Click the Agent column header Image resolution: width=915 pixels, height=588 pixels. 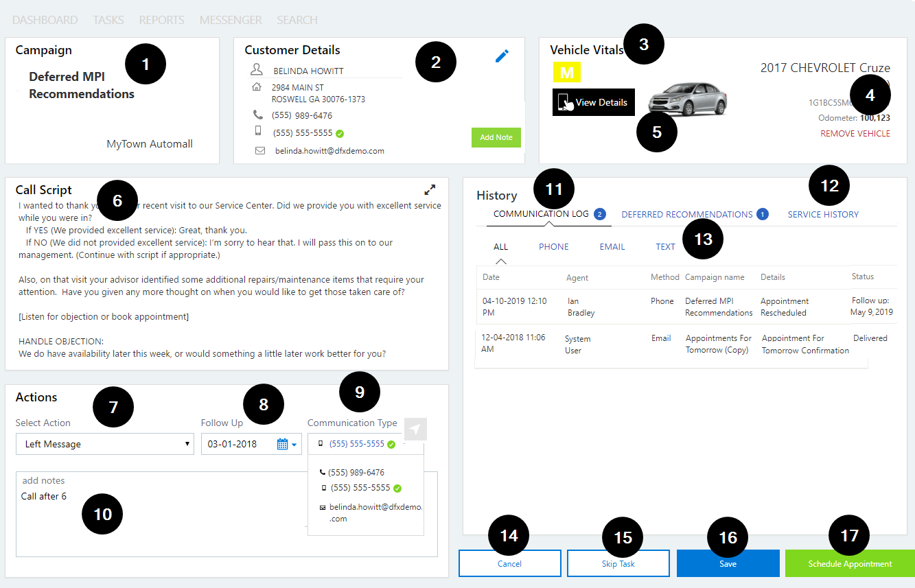pyautogui.click(x=577, y=277)
